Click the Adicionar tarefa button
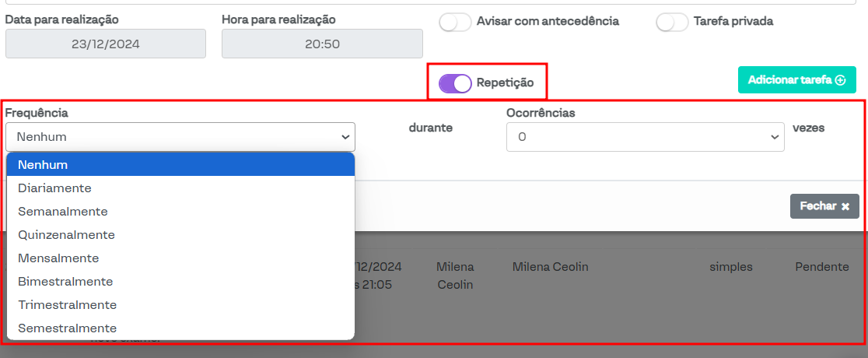868x358 pixels. pos(796,80)
